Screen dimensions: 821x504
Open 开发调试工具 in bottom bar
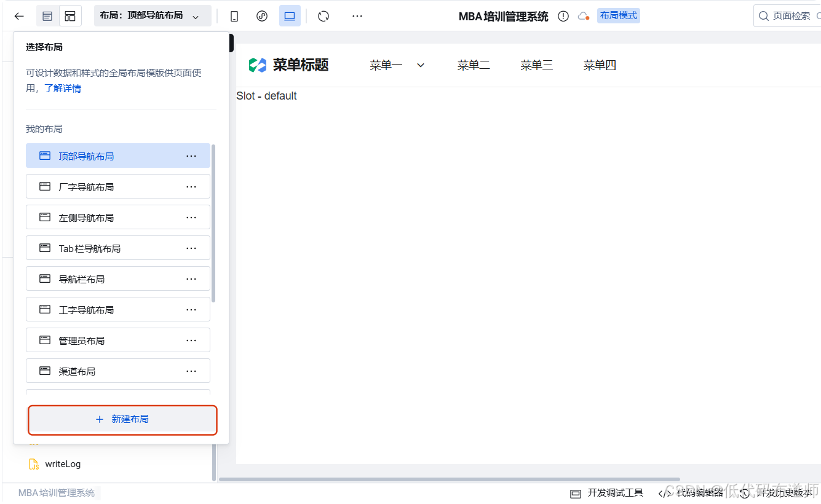[606, 493]
